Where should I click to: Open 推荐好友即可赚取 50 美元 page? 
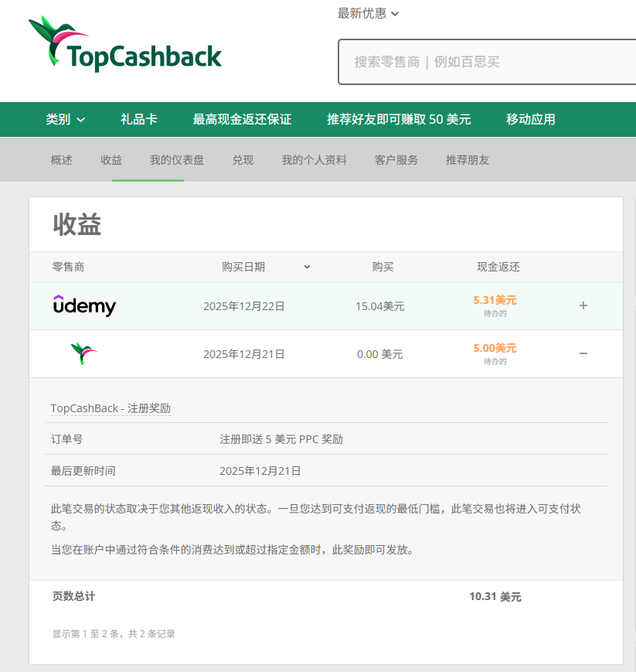pos(399,119)
